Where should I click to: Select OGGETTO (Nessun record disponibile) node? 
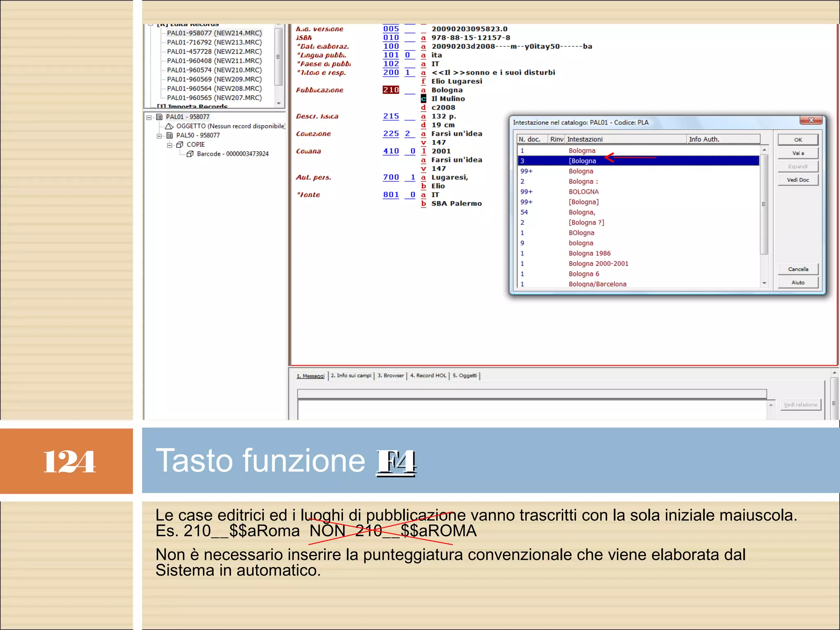coord(231,126)
